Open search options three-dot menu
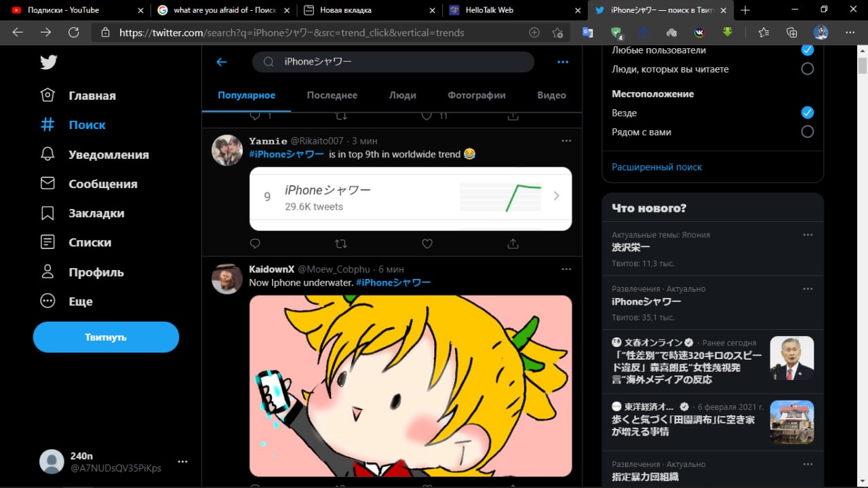The height and width of the screenshot is (488, 868). (563, 62)
